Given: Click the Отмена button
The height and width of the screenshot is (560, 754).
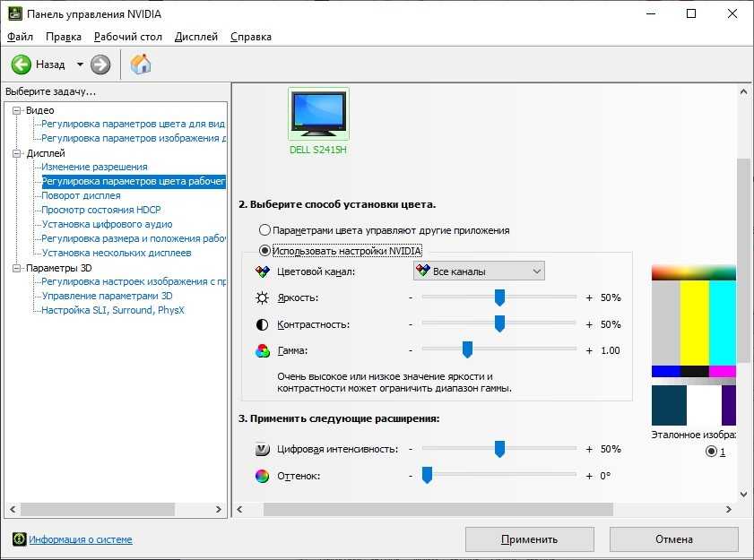Looking at the screenshot, I should [673, 539].
